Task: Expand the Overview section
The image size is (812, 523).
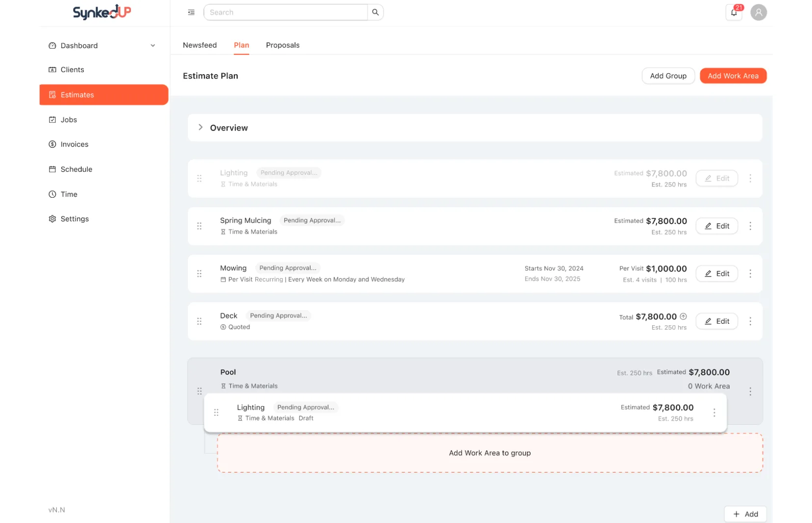Action: click(201, 128)
